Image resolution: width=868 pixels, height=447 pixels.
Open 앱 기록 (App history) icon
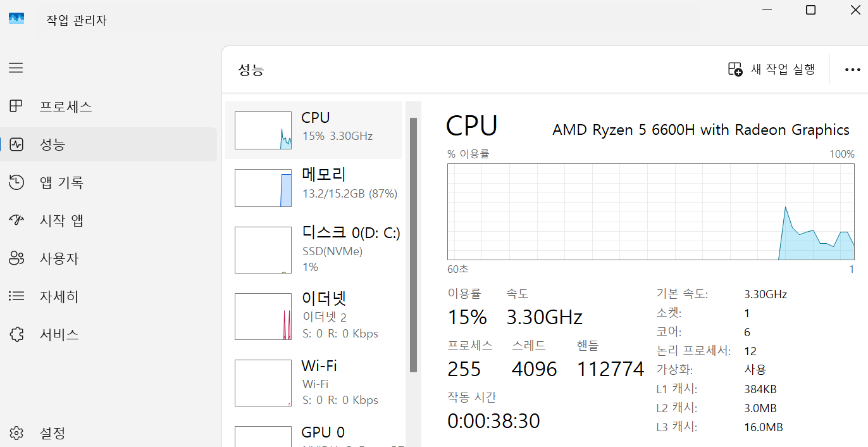16,182
